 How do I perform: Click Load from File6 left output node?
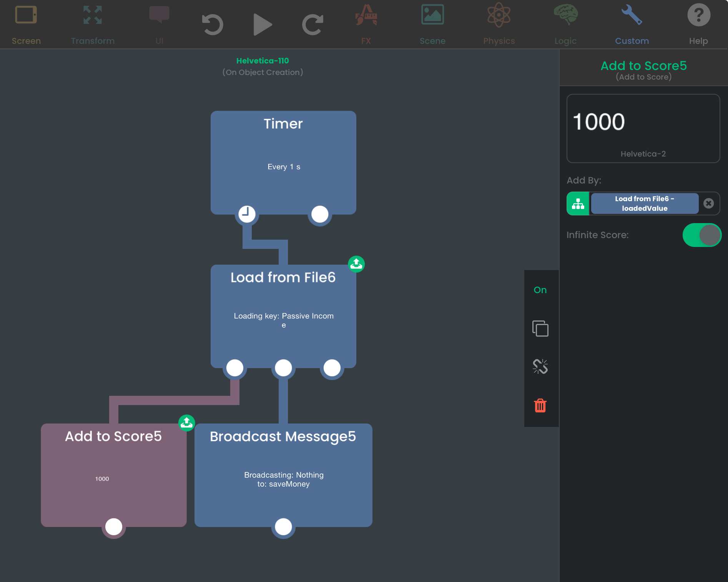235,368
